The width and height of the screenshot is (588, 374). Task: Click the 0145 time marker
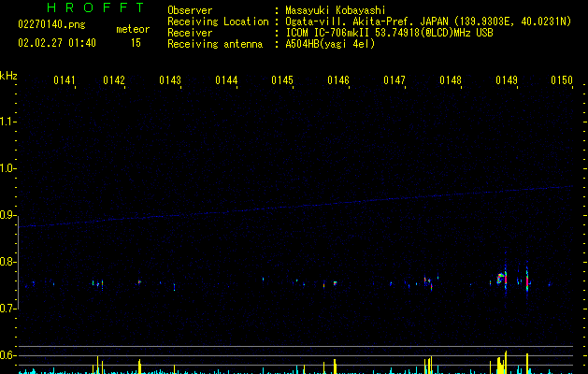(x=282, y=80)
